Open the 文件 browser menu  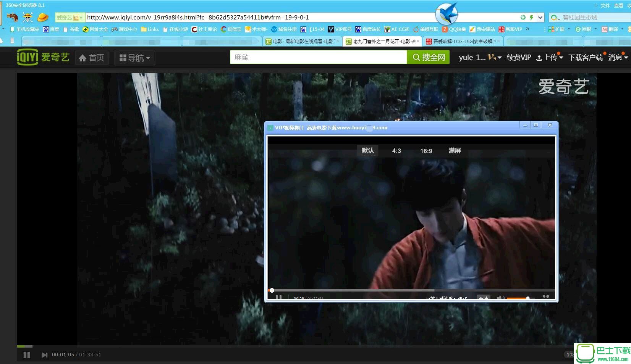click(x=605, y=5)
